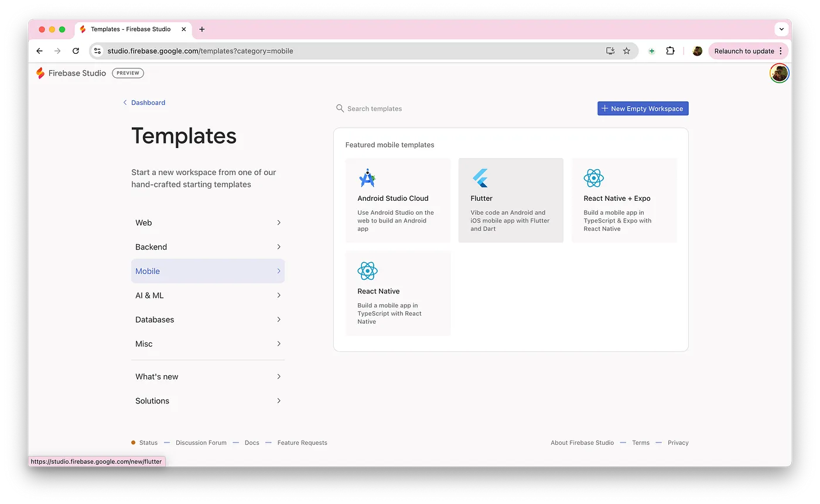Click the Firebase favicon on the tab

point(83,29)
